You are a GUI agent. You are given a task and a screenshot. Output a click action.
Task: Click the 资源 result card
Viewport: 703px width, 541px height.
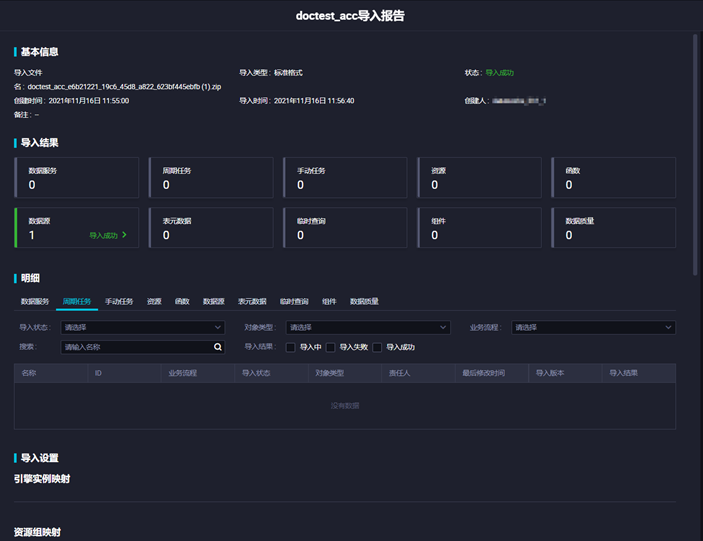(479, 177)
